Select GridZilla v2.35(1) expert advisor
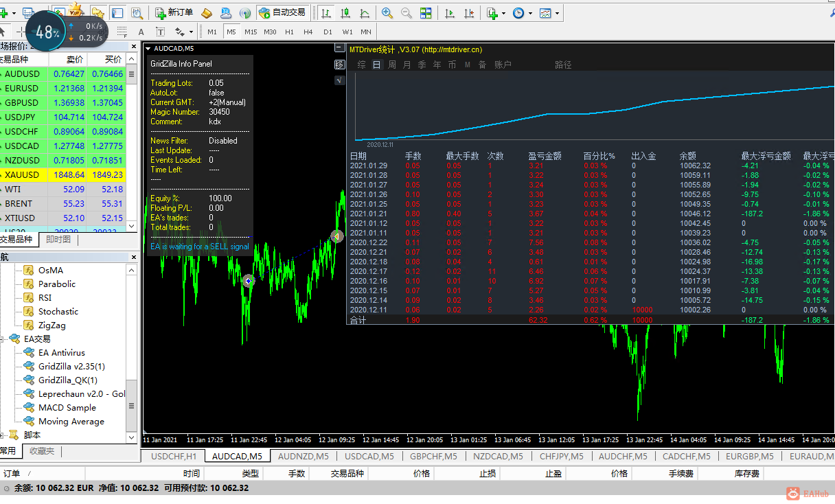 71,367
